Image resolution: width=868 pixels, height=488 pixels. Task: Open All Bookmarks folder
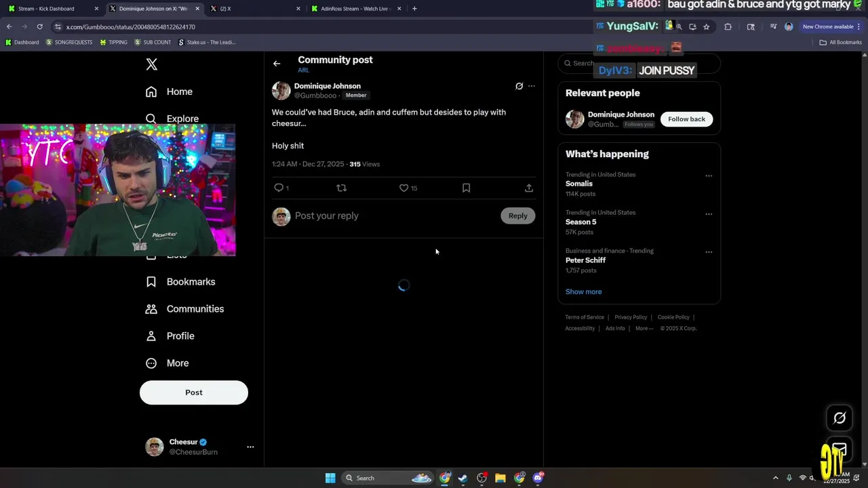tap(841, 42)
